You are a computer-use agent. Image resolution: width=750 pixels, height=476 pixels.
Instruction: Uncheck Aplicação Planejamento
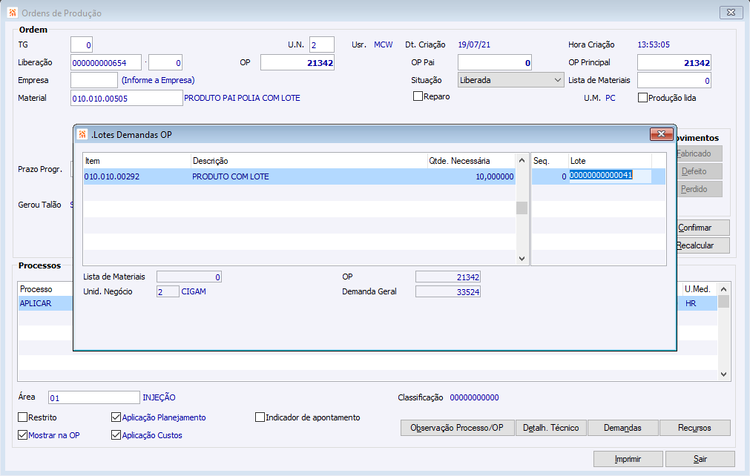coord(116,417)
